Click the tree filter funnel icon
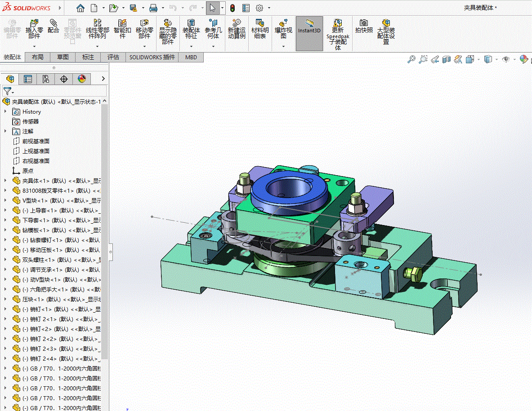532x411 pixels. click(x=7, y=91)
